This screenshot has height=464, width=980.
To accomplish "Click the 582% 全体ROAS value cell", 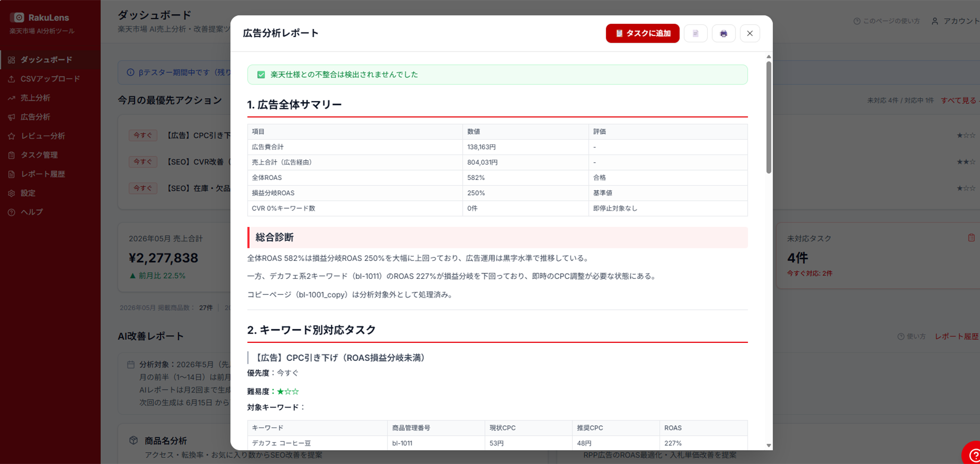I will click(x=526, y=178).
